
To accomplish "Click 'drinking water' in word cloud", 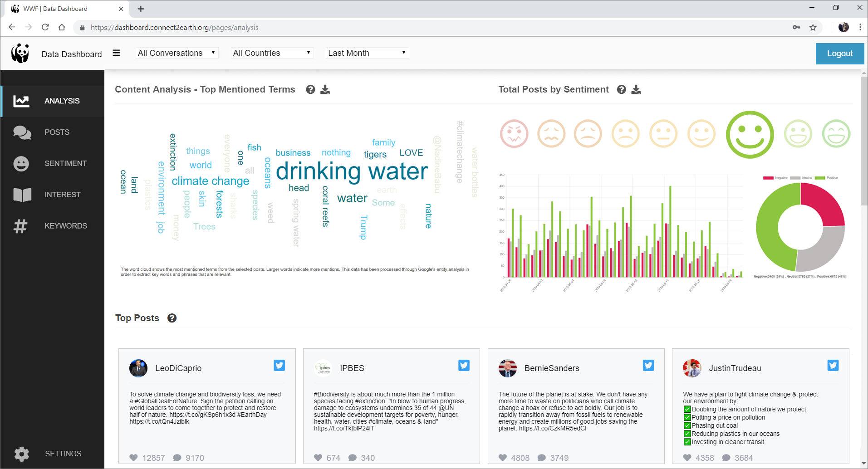I will (352, 171).
